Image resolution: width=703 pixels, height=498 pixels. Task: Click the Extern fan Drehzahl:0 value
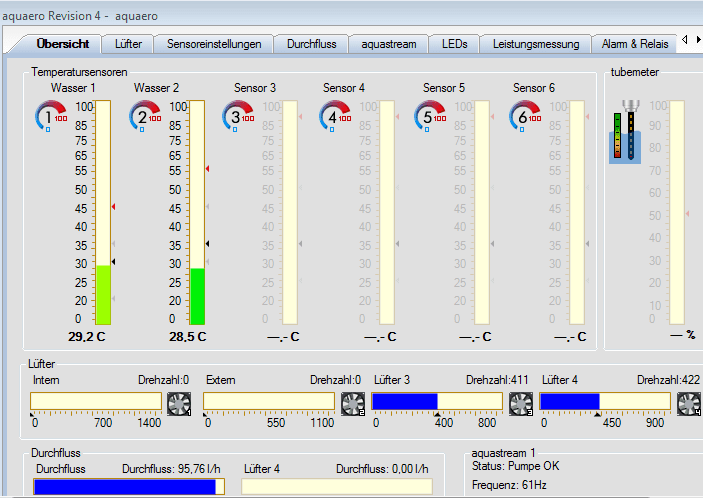[336, 380]
